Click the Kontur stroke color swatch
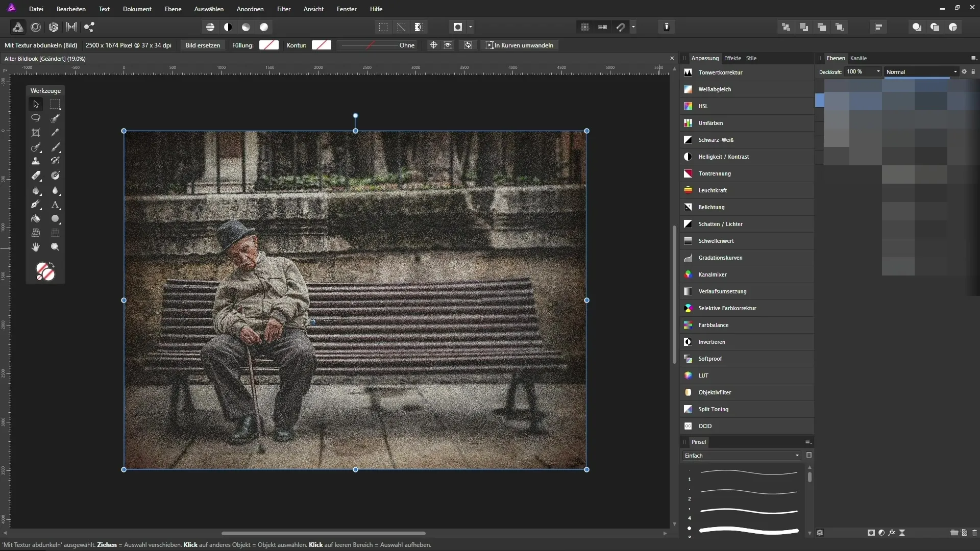Screen dimensions: 980x551 322,45
